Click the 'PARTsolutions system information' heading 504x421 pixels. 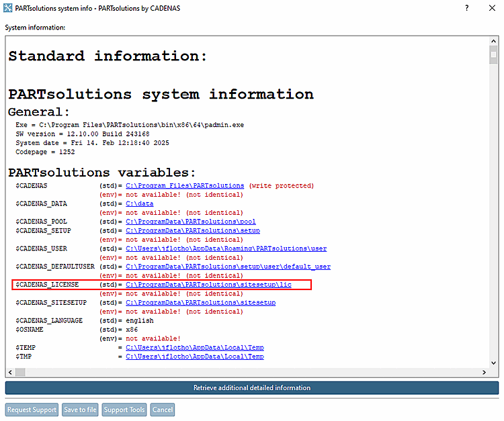tap(161, 95)
